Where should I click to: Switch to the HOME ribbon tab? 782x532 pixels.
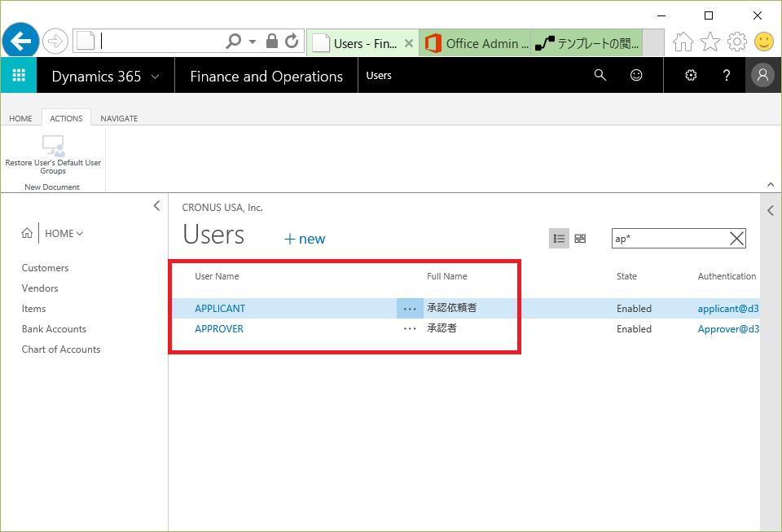pyautogui.click(x=20, y=118)
